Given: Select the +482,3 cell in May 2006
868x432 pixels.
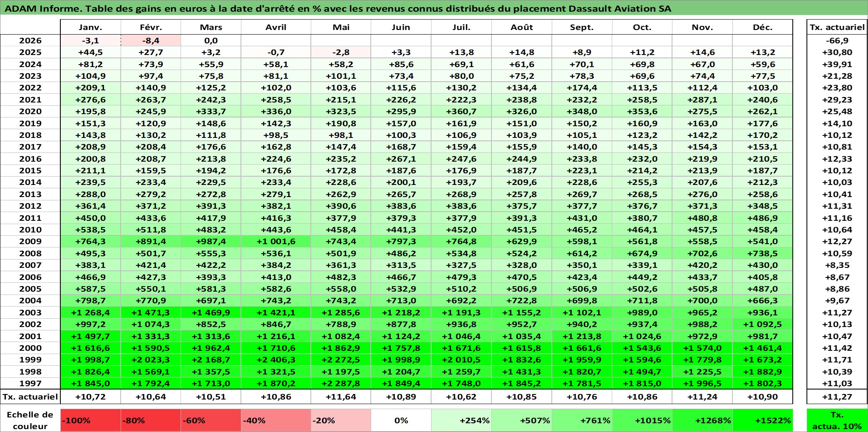Looking at the screenshot, I should pos(341,277).
